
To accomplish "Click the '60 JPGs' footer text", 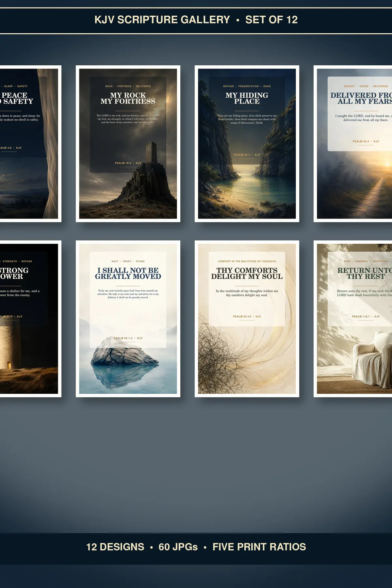I will pos(178,547).
